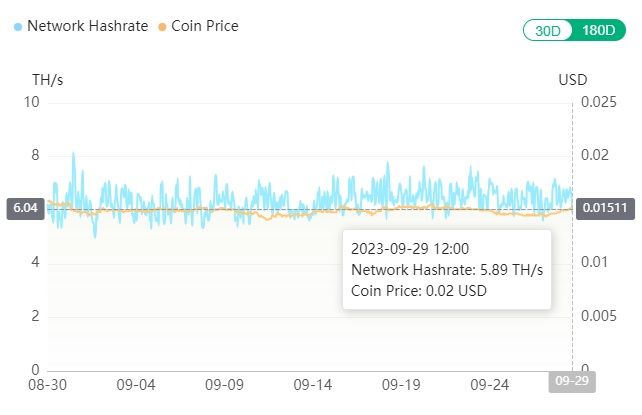Click the 09-04 date label
This screenshot has width=642, height=415.
point(136,384)
